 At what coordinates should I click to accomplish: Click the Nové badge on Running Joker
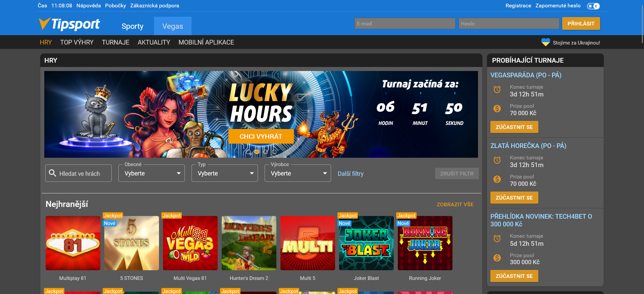click(x=403, y=223)
